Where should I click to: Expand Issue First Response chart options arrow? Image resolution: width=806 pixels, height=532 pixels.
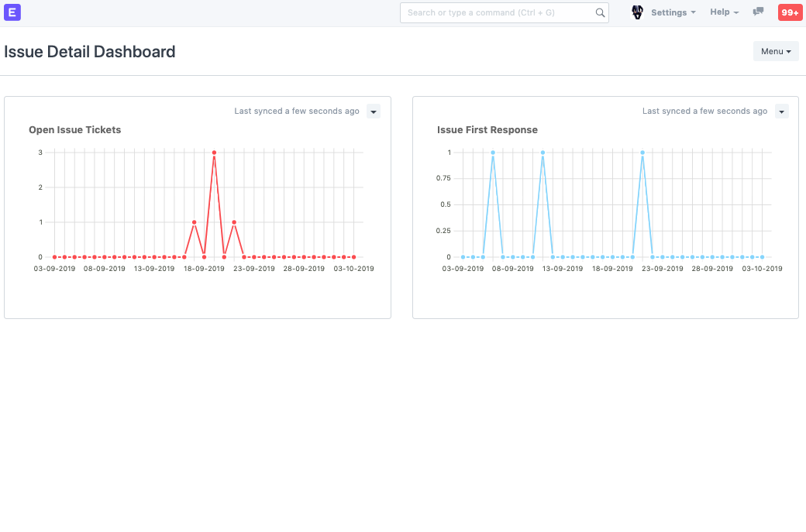tap(782, 112)
